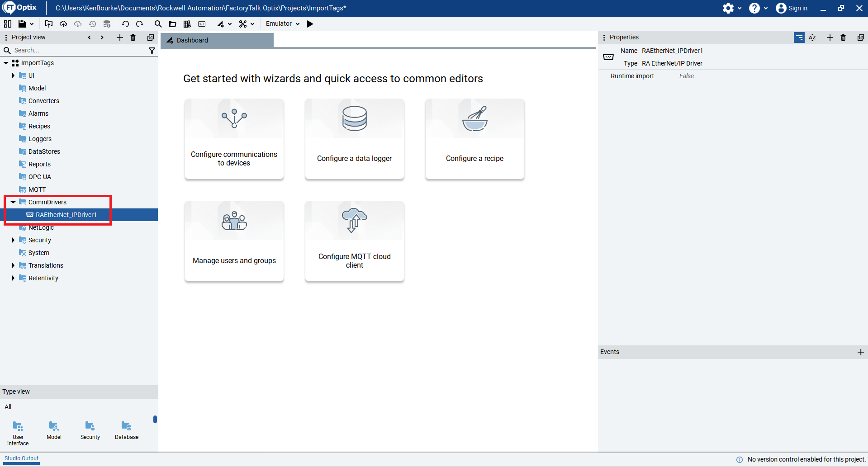Open Configure communications to devices wizard

click(x=234, y=139)
